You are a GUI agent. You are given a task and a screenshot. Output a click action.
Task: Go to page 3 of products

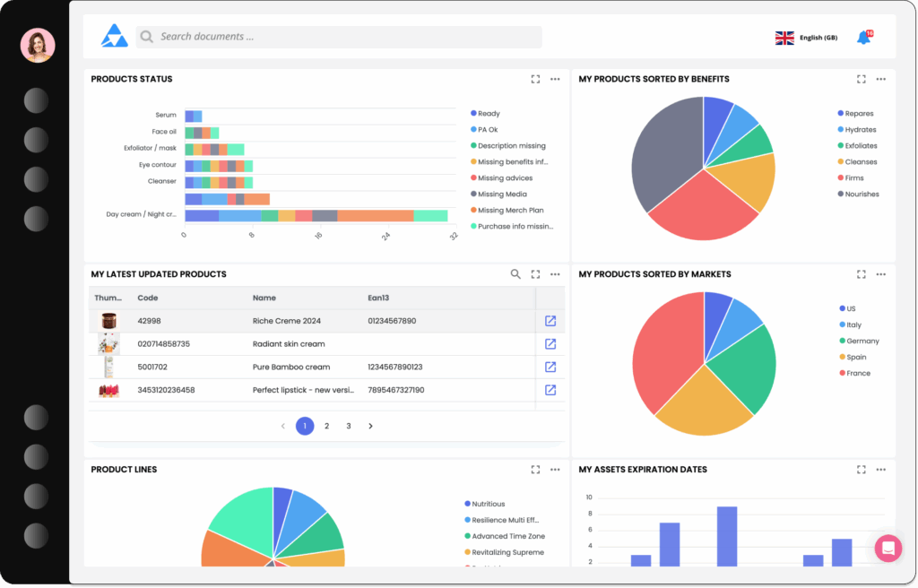(349, 427)
